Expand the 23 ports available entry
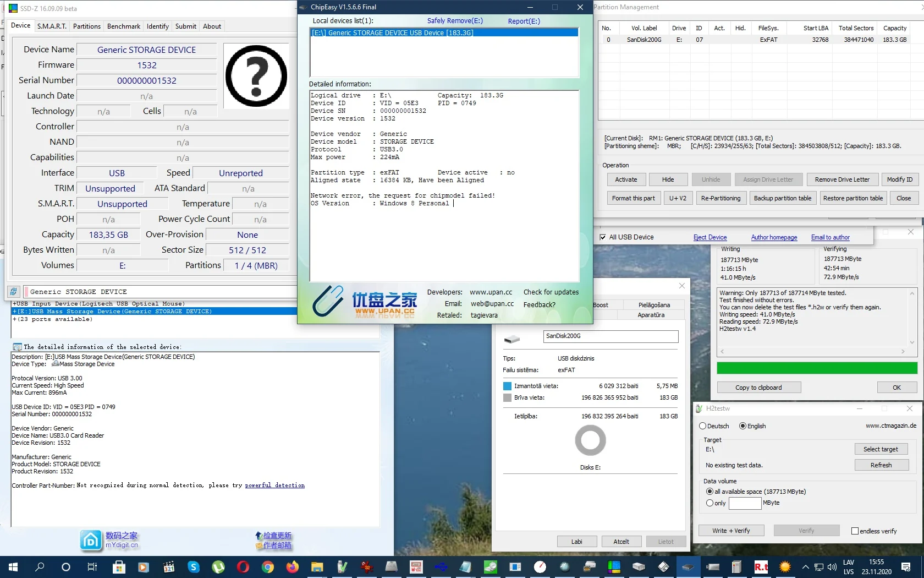 click(14, 319)
